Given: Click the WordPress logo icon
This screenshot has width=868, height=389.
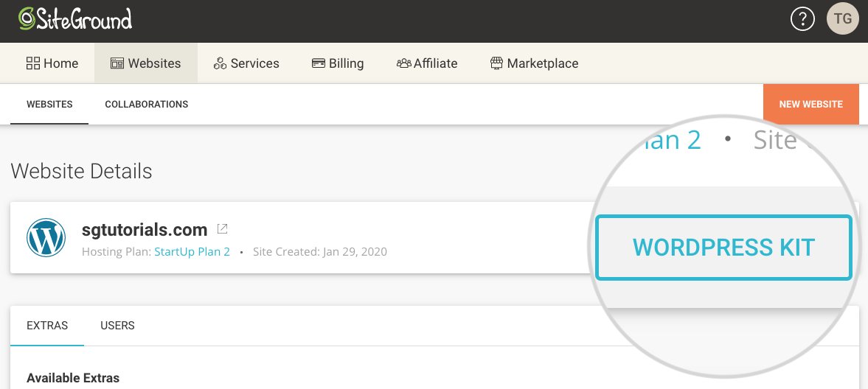Looking at the screenshot, I should [x=46, y=238].
